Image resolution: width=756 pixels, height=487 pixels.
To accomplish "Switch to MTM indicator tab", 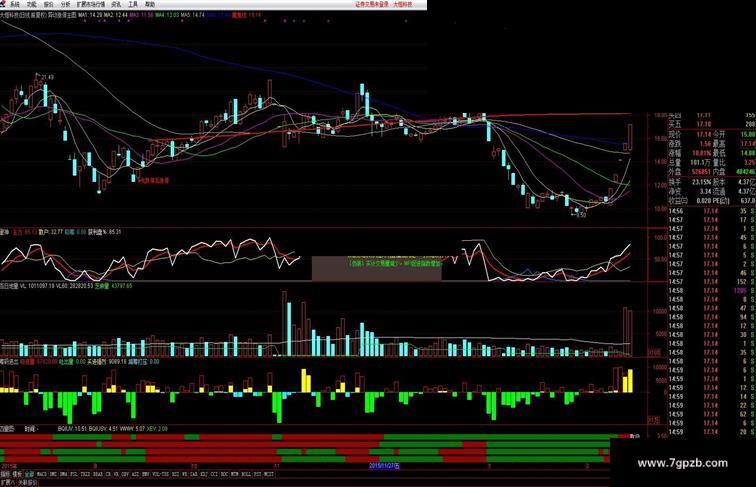I will coord(234,474).
